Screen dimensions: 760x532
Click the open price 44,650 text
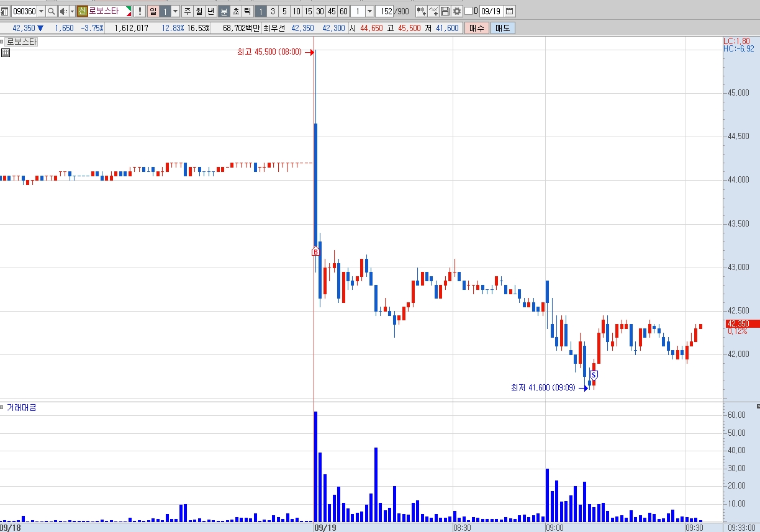[x=373, y=28]
